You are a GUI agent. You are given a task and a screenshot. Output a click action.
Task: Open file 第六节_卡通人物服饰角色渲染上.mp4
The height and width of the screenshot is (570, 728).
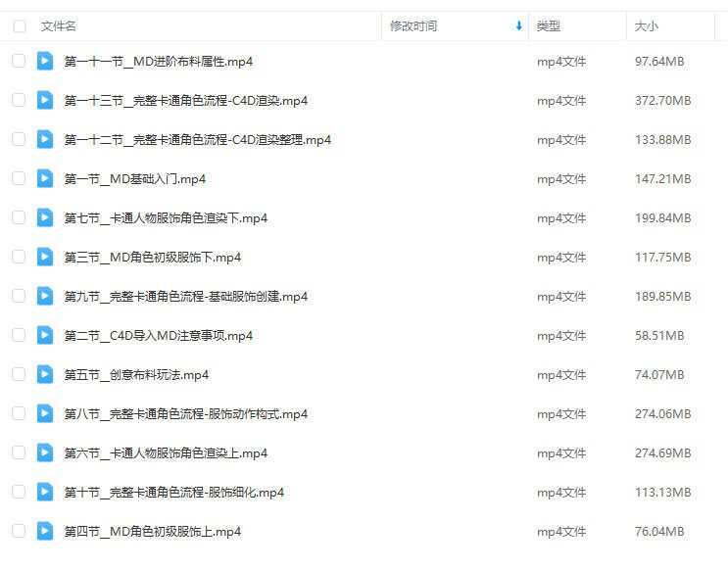[x=166, y=453]
